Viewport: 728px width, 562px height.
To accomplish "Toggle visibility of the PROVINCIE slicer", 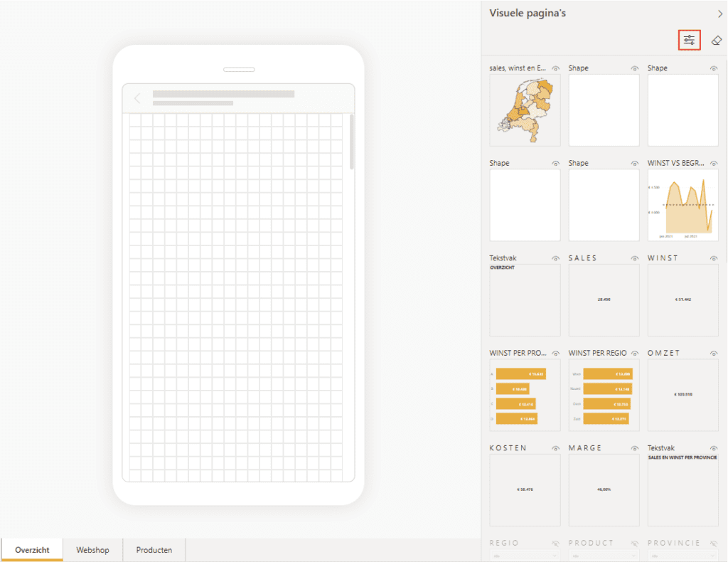I will [713, 544].
